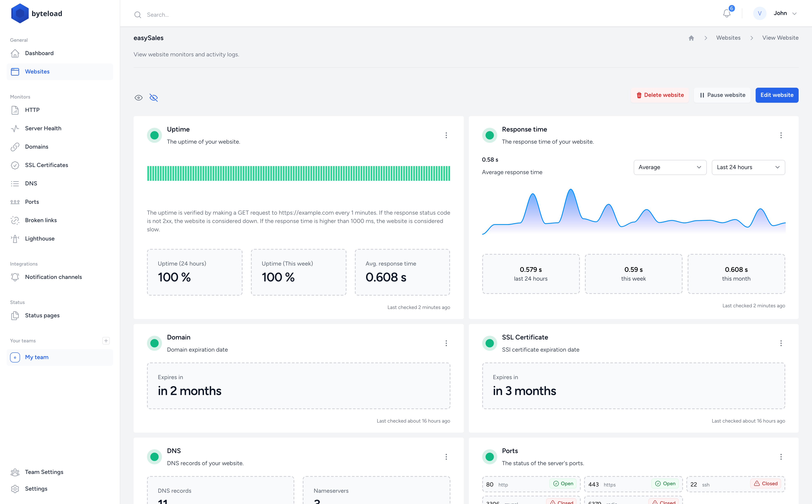Click port 80 http Open badge
Viewport: 812px width, 504px height.
[563, 484]
